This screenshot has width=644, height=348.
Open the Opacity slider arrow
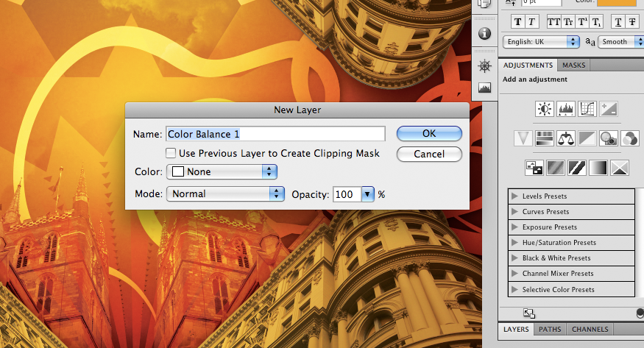pyautogui.click(x=368, y=194)
